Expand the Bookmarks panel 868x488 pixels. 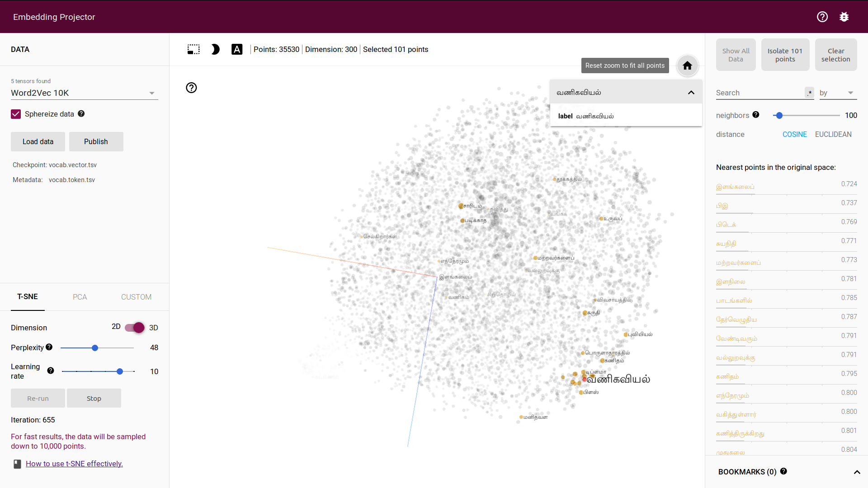click(x=857, y=472)
